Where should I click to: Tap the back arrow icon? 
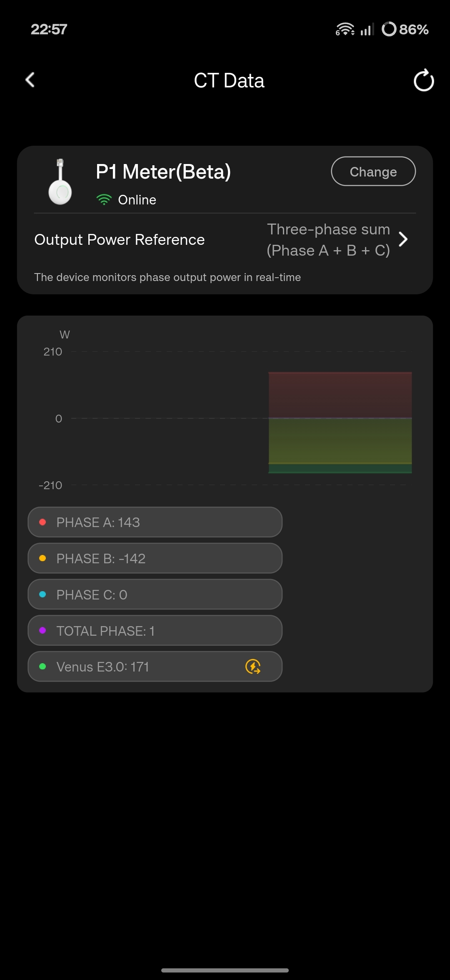(30, 80)
